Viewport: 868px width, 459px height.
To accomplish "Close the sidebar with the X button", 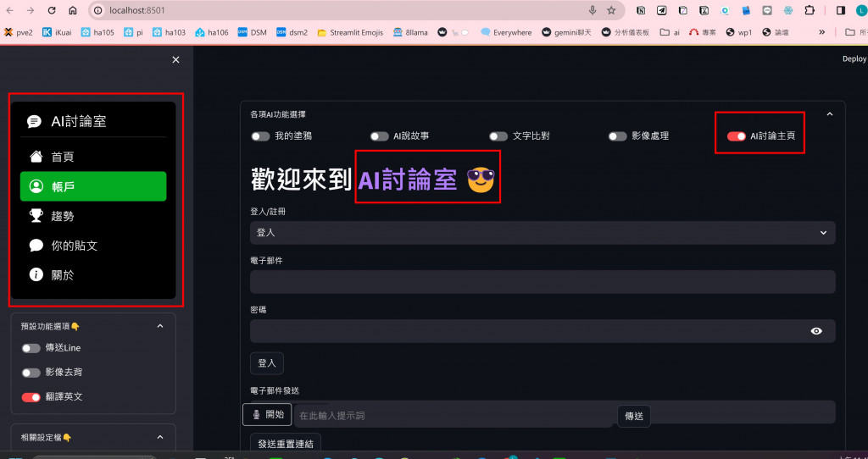I will click(x=175, y=60).
